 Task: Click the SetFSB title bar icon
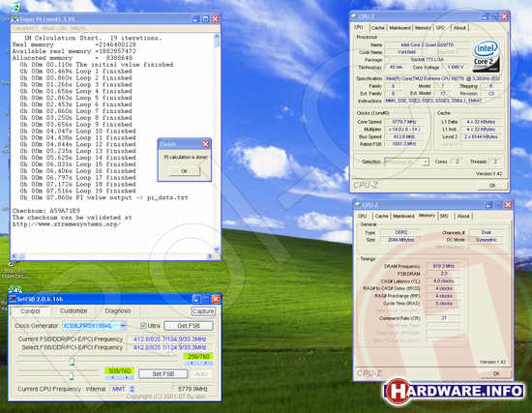[13, 299]
